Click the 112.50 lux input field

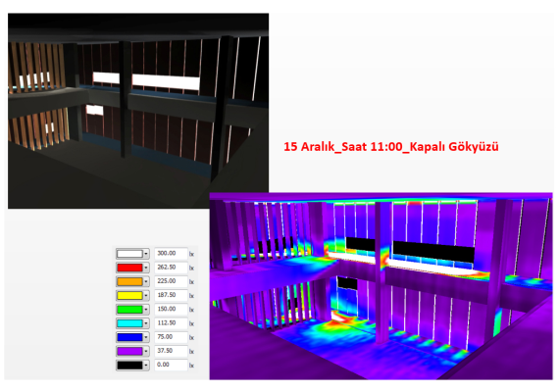point(171,322)
